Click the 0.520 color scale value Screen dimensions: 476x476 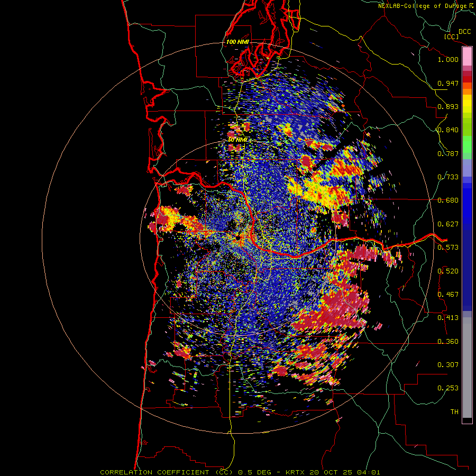tap(448, 271)
